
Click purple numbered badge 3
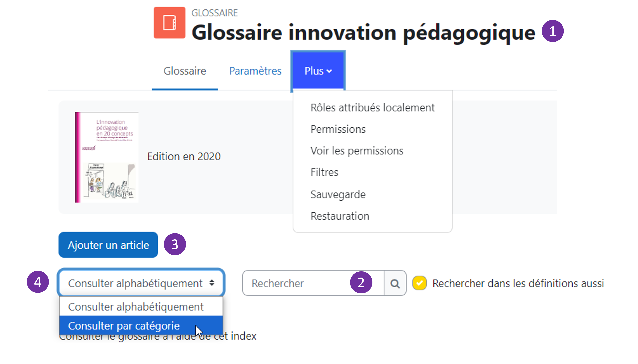[175, 244]
